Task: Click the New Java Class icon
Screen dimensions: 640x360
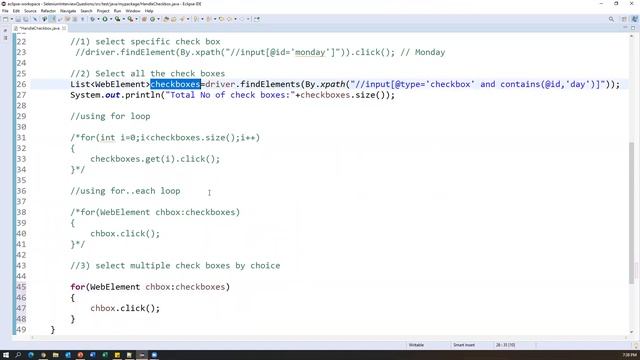Action: pos(152,19)
